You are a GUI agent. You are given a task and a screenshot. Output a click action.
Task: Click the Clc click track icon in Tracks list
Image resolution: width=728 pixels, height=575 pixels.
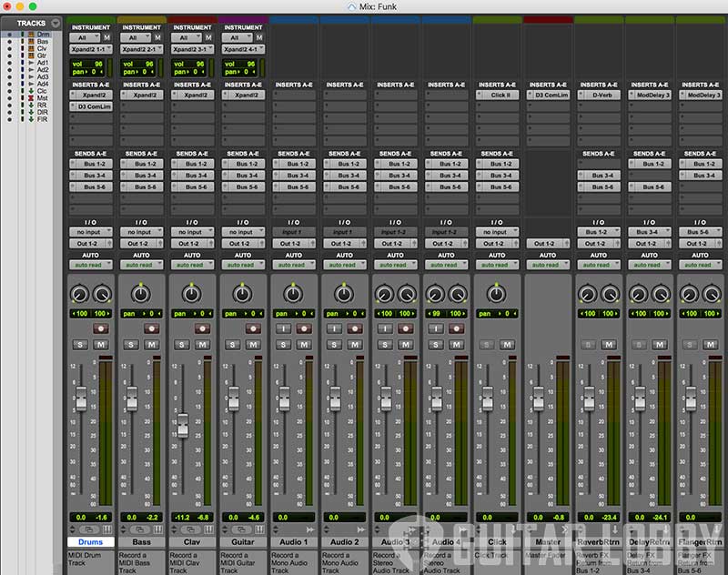coord(31,91)
